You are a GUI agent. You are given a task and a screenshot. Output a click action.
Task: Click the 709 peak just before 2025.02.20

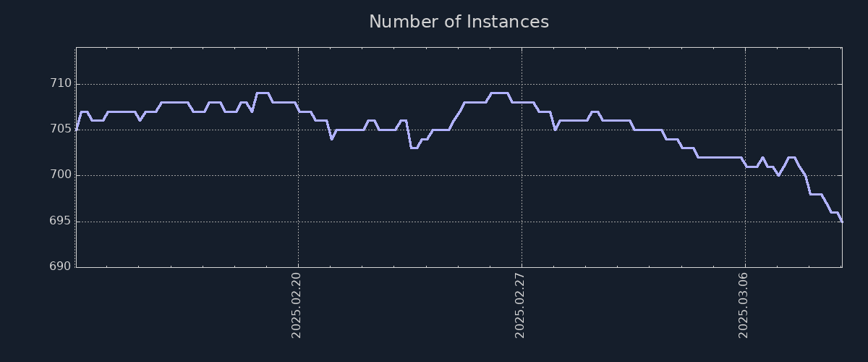coord(263,93)
